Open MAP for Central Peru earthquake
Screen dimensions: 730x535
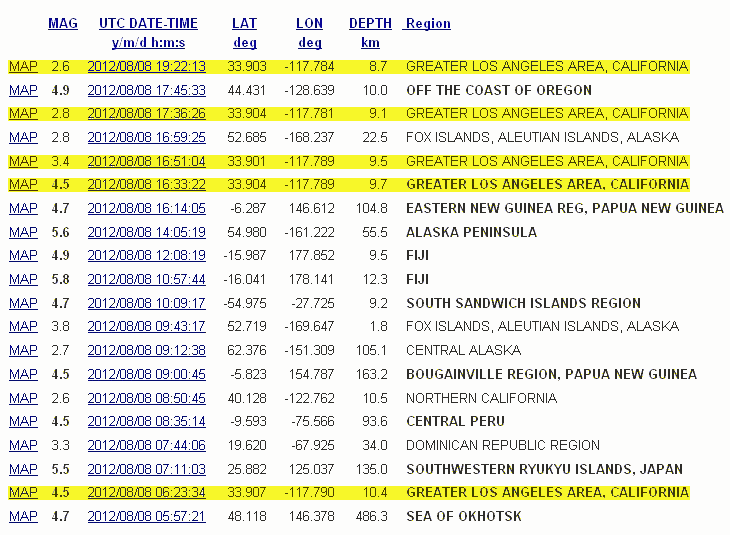click(23, 421)
